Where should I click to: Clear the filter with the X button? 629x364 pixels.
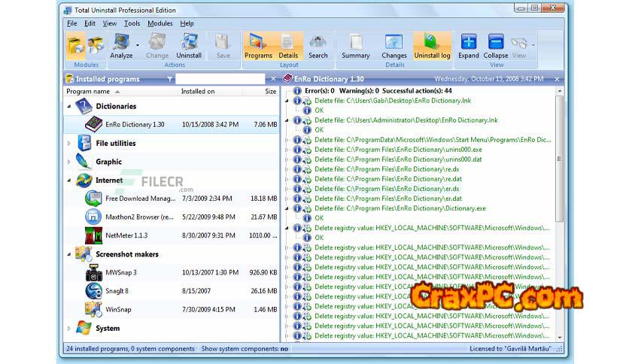(273, 79)
